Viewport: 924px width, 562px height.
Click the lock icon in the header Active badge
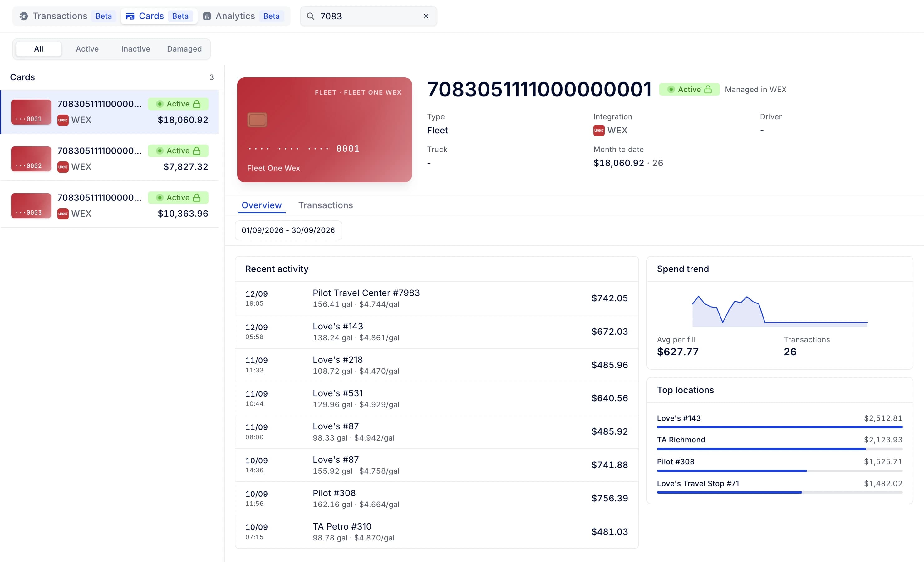click(708, 89)
